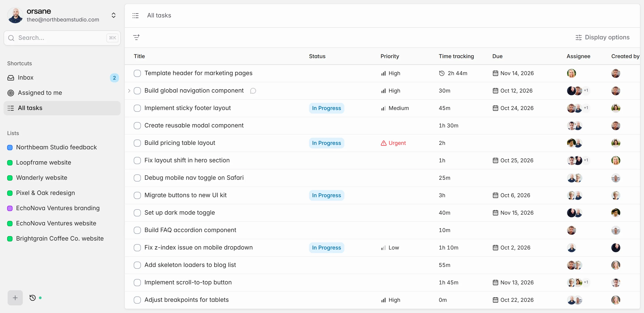Screen dimensions: 644x313
Task: Click Oct 2, 2026 due date cell
Action: [x=511, y=248]
